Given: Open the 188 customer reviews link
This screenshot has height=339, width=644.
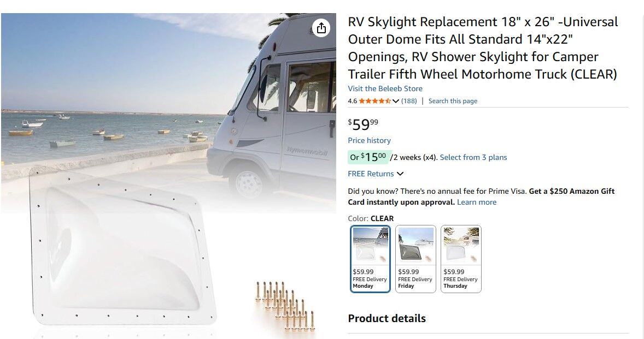Looking at the screenshot, I should click(409, 101).
